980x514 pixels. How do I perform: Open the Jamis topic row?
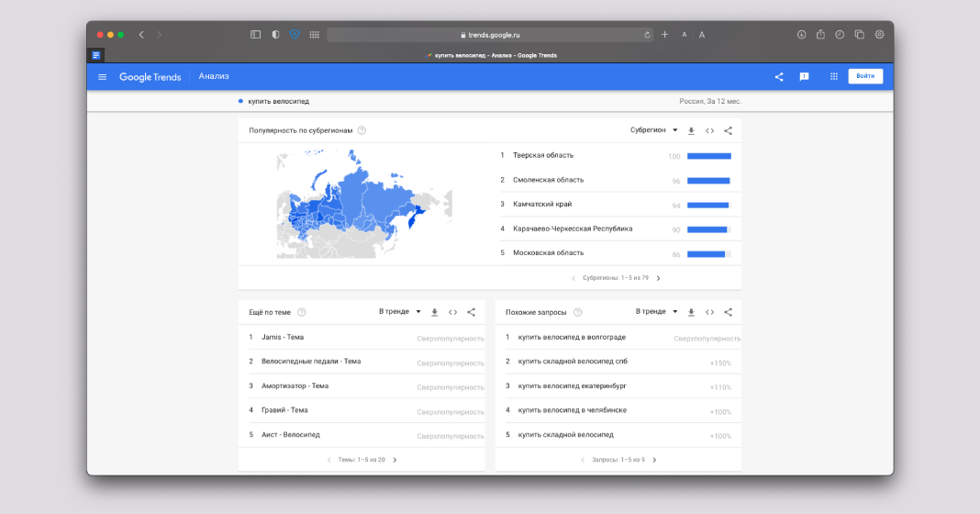click(x=282, y=338)
